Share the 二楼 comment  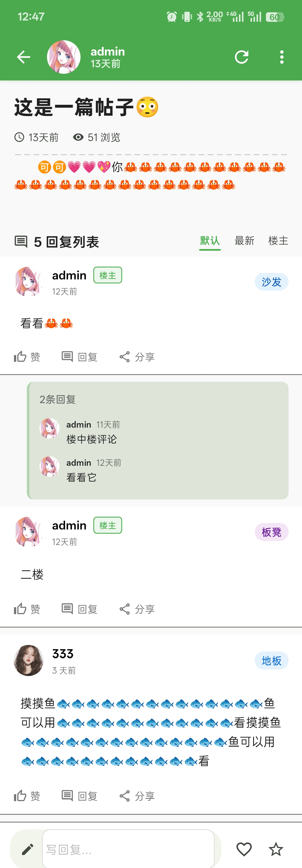pos(137,609)
